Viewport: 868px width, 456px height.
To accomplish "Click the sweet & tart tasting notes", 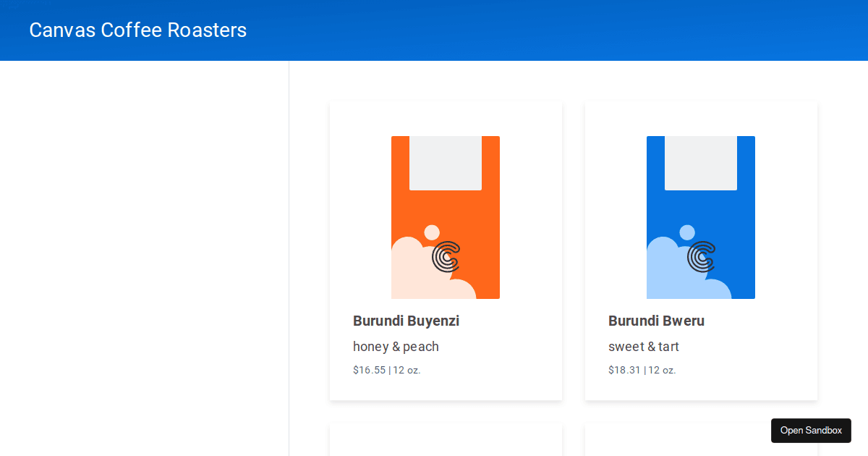I will coord(644,347).
